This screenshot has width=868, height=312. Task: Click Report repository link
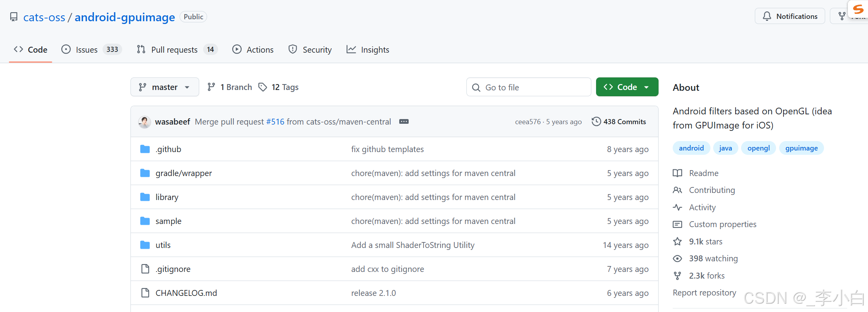(704, 293)
